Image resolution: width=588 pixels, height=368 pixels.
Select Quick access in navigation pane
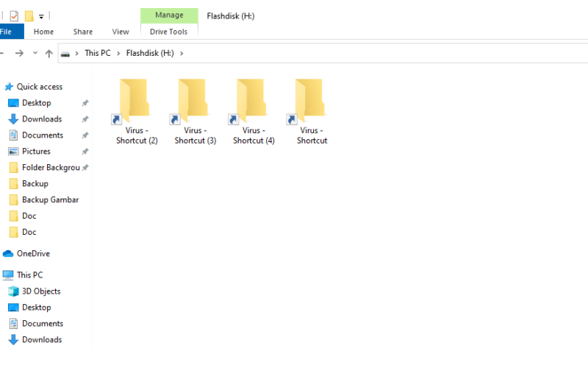(x=40, y=87)
